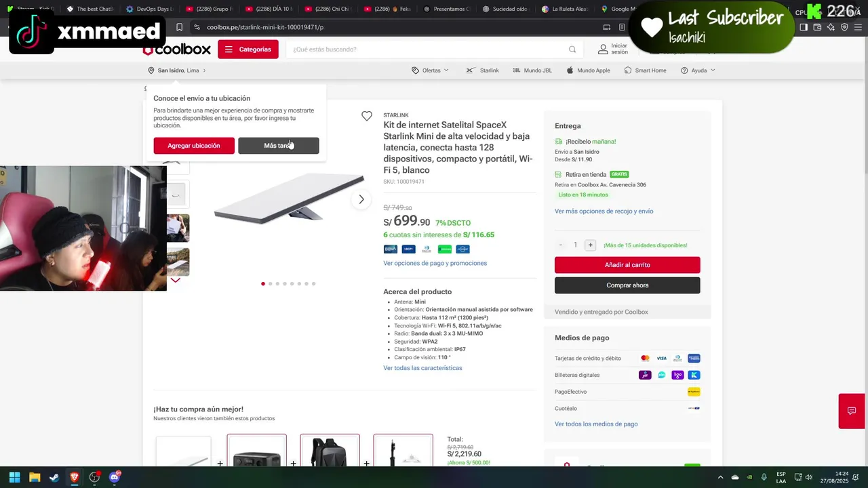Open 'Ver opciones de pago y promociones' link
The width and height of the screenshot is (868, 488).
435,263
